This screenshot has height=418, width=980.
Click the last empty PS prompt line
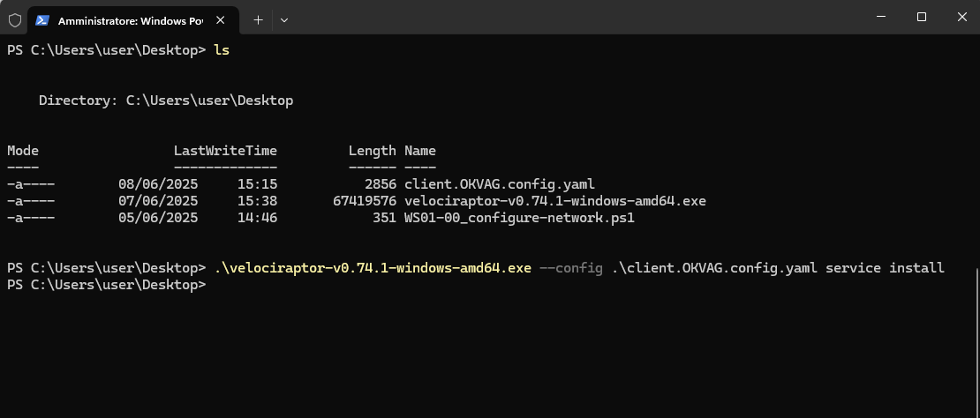[106, 285]
